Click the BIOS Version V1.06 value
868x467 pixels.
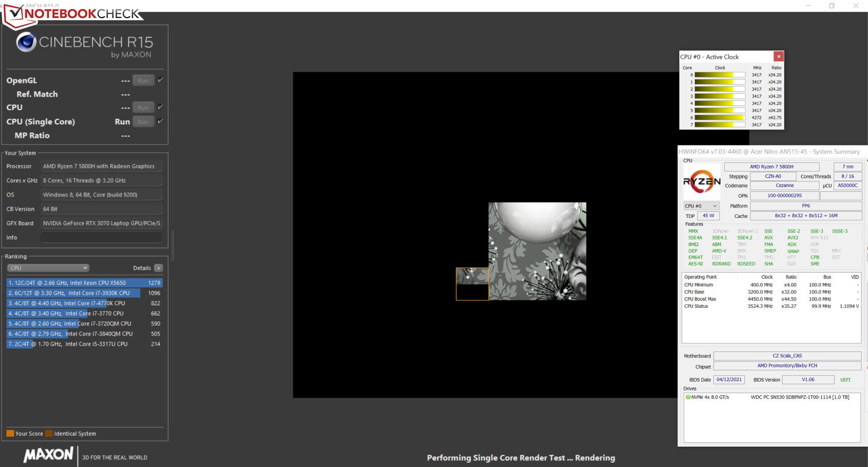click(x=808, y=380)
